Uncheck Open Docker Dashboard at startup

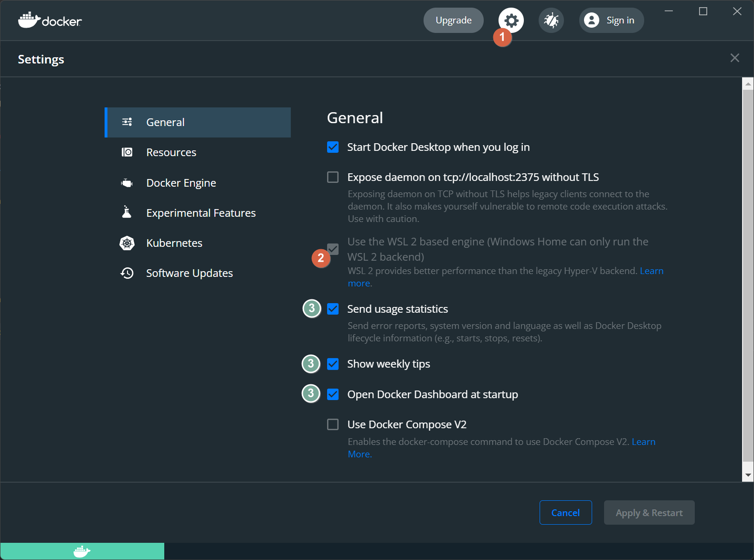point(333,394)
